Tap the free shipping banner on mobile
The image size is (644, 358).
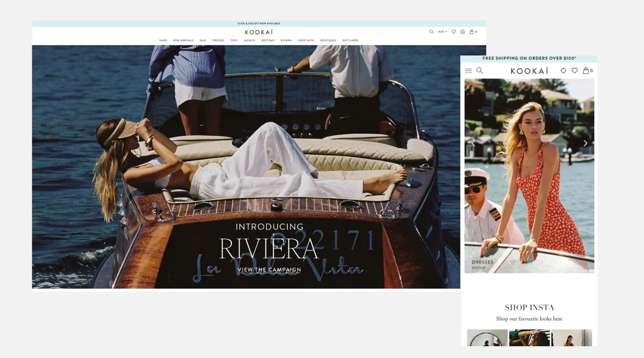point(529,58)
